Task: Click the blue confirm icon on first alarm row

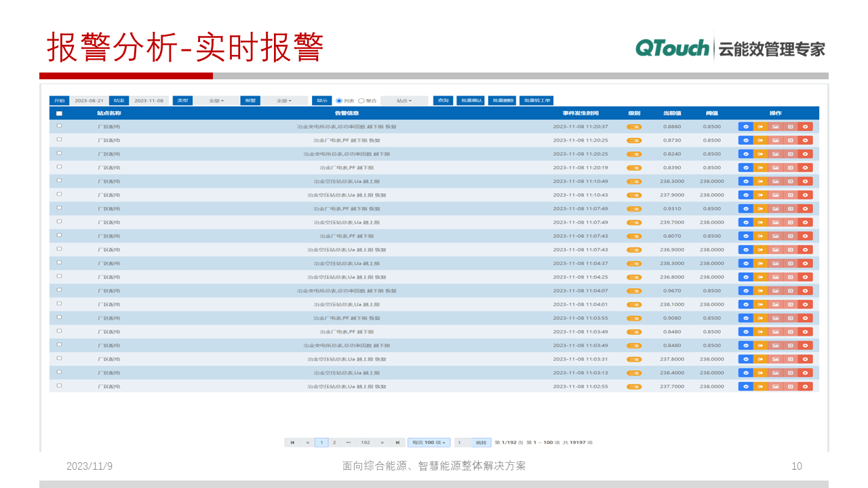Action: [x=746, y=127]
